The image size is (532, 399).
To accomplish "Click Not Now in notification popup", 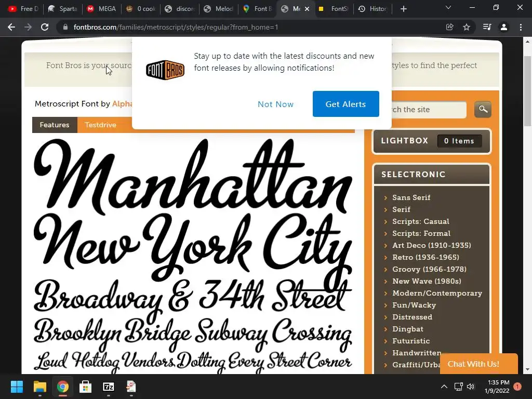I will 275,104.
